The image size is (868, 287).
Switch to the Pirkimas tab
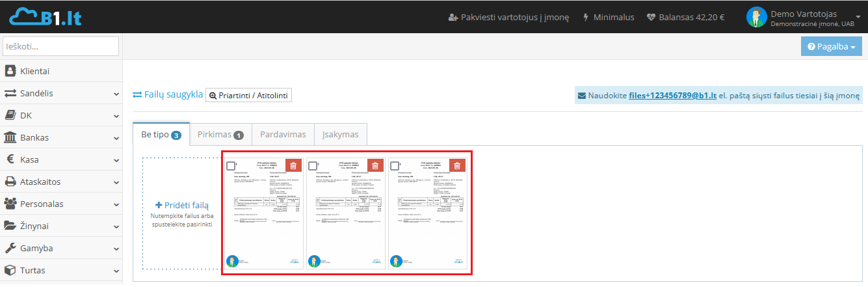220,135
